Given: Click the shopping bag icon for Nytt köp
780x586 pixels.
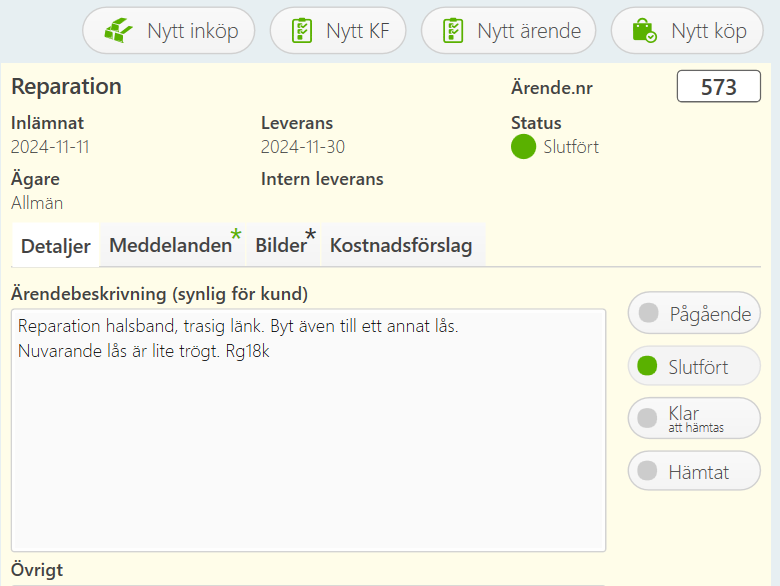Looking at the screenshot, I should pos(644,30).
